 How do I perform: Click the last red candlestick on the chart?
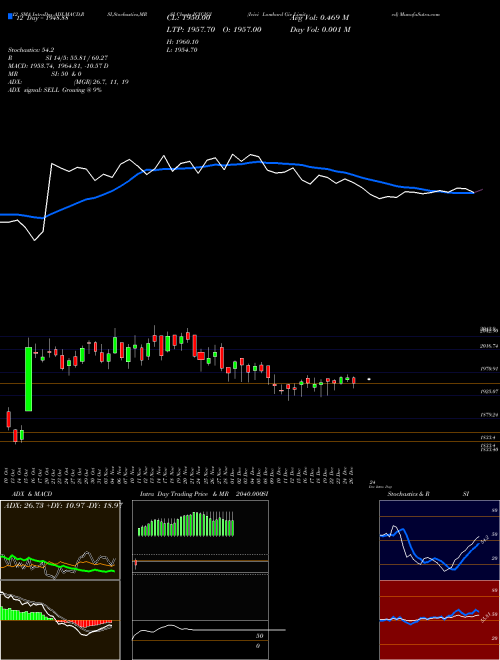coord(354,381)
